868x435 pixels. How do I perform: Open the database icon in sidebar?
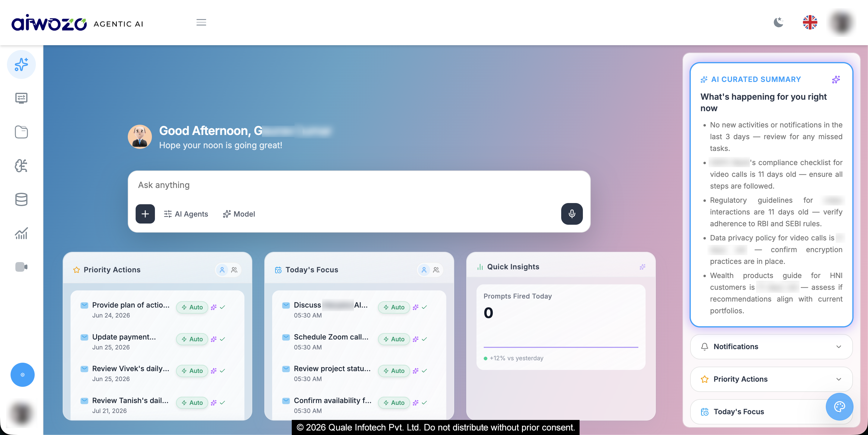[21, 199]
